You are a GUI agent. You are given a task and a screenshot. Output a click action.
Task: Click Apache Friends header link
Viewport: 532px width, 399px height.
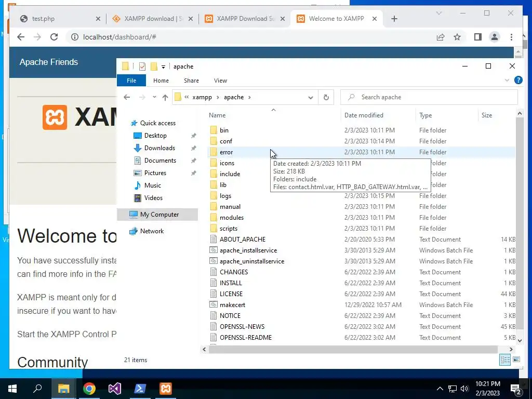49,62
